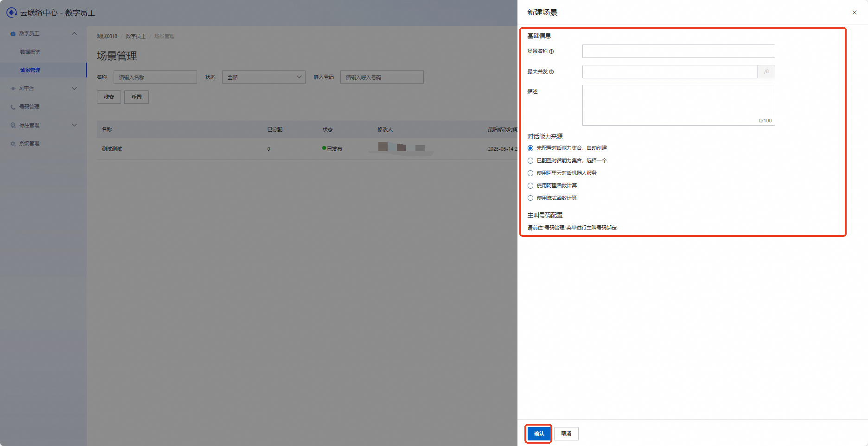The height and width of the screenshot is (446, 868).
Task: Click the AI平台 sidebar icon
Action: tap(13, 89)
